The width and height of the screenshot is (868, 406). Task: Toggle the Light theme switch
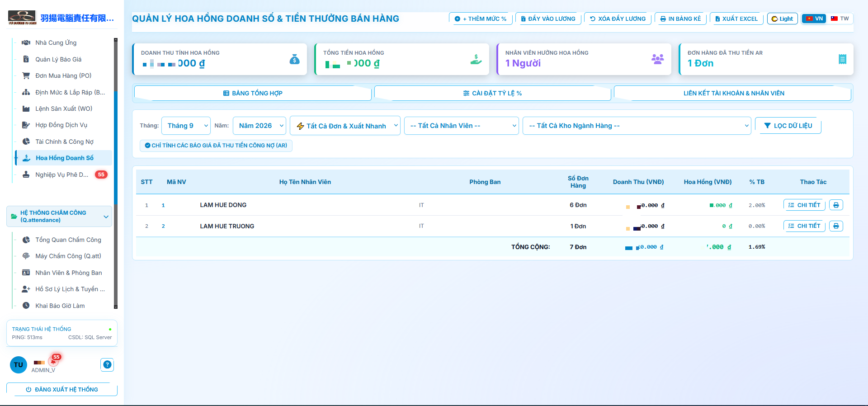coord(782,19)
